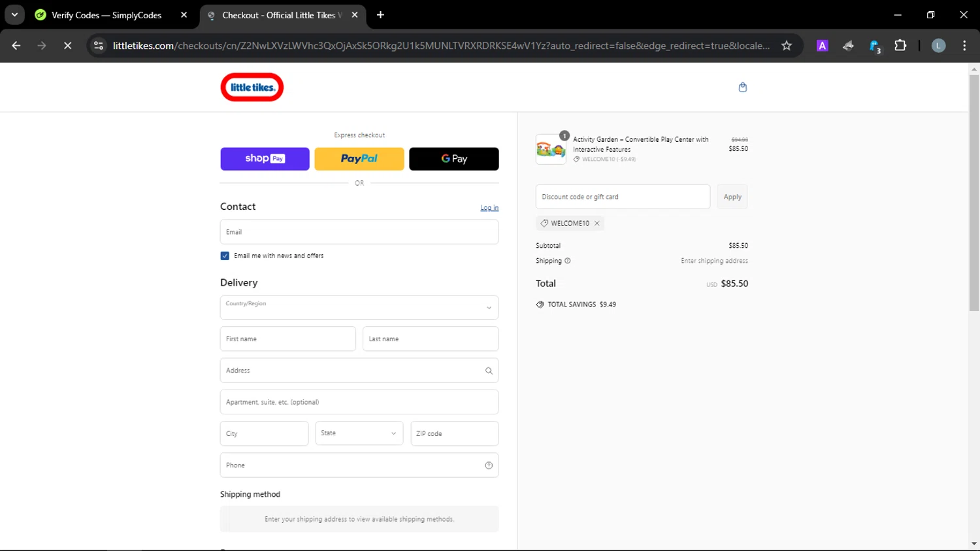Switch to Verify Codes SimplyCodes tab

point(106,15)
